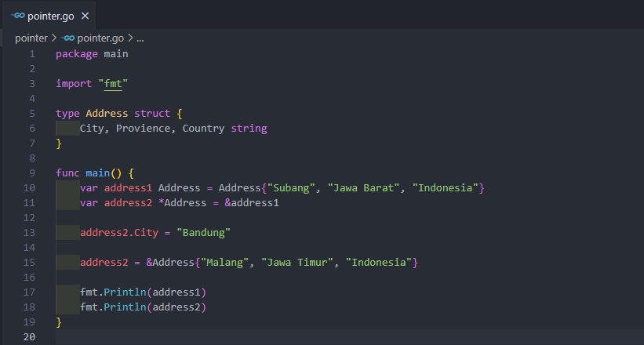Click the 'type' keyword on line 5
This screenshot has width=644, height=345.
67,114
